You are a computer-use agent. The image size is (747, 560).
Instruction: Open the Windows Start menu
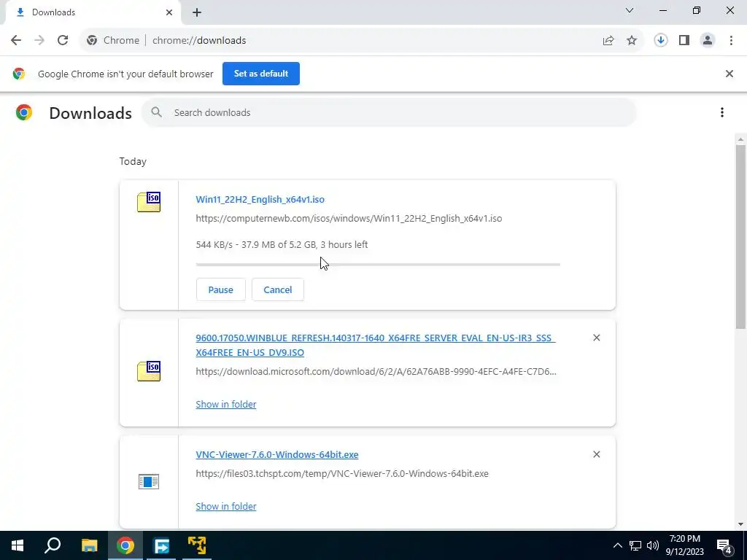tap(18, 545)
